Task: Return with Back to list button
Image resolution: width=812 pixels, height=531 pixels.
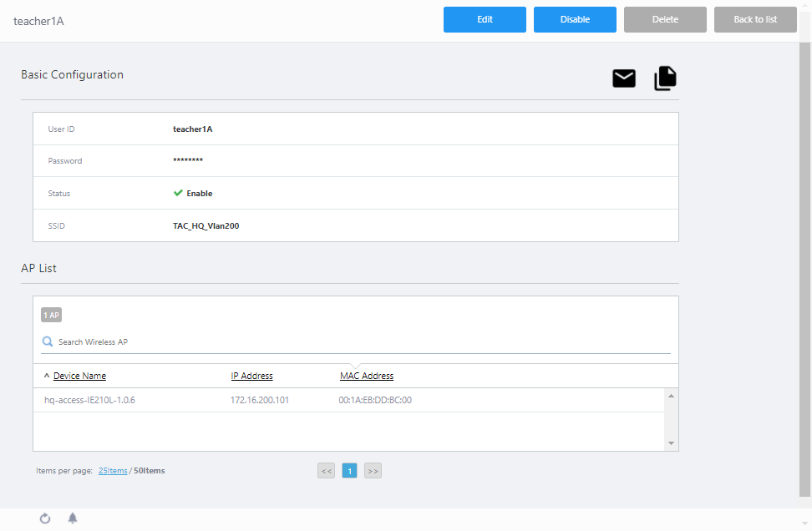Action: click(x=755, y=19)
